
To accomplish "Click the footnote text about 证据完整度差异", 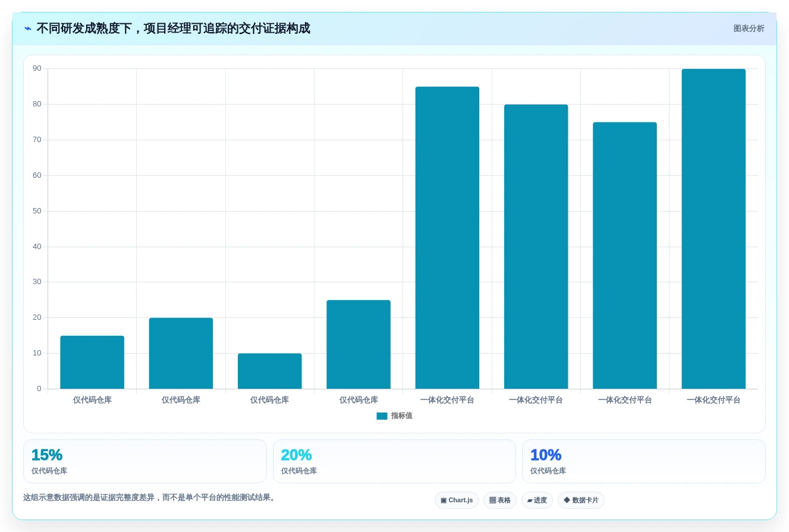I will (150, 498).
